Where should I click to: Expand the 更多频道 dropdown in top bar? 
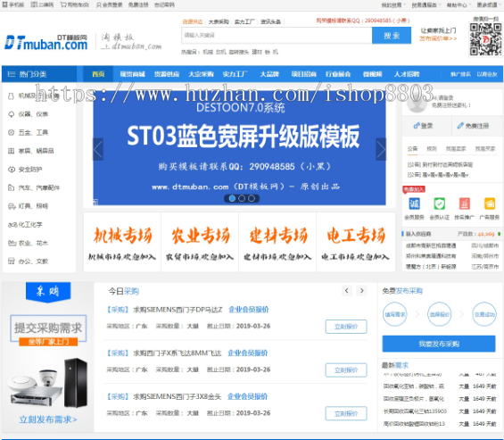click(489, 4)
